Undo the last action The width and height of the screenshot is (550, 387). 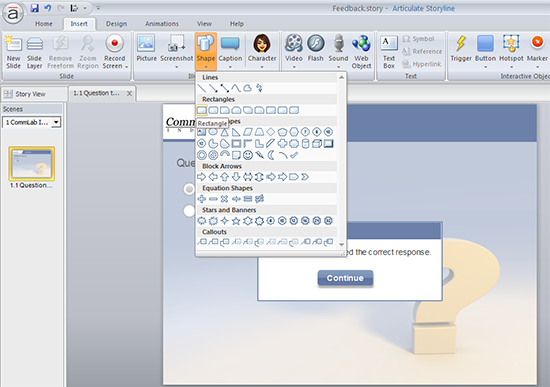tap(48, 8)
